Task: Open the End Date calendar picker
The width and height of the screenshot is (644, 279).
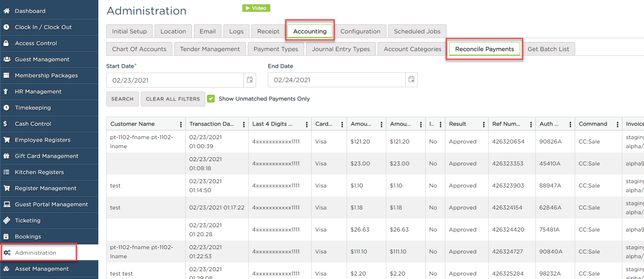Action: click(x=411, y=79)
